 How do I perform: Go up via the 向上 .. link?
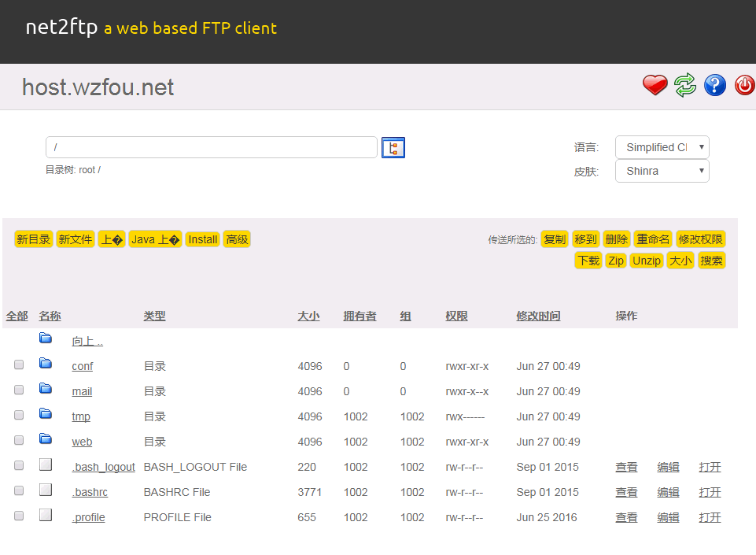tap(87, 341)
